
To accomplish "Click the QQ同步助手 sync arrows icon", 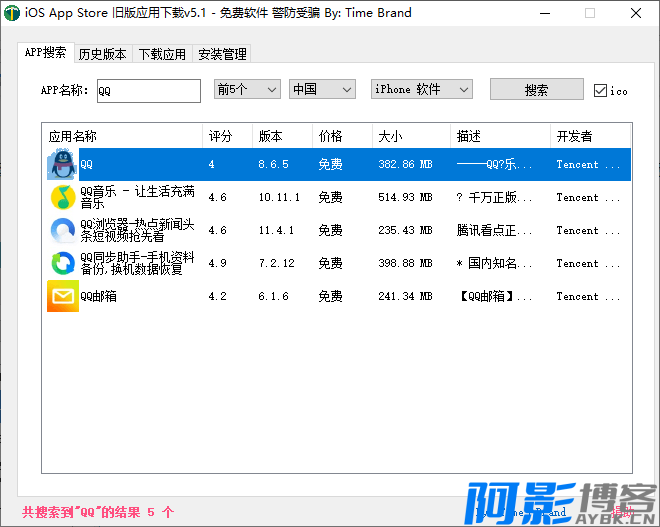I will click(63, 263).
